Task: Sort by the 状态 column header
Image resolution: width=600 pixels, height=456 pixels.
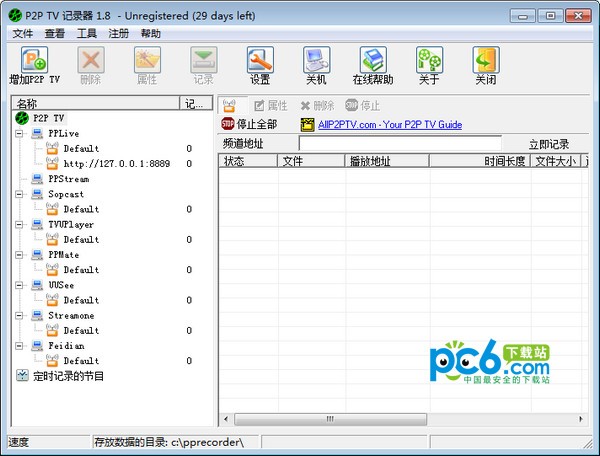Action: pyautogui.click(x=248, y=161)
